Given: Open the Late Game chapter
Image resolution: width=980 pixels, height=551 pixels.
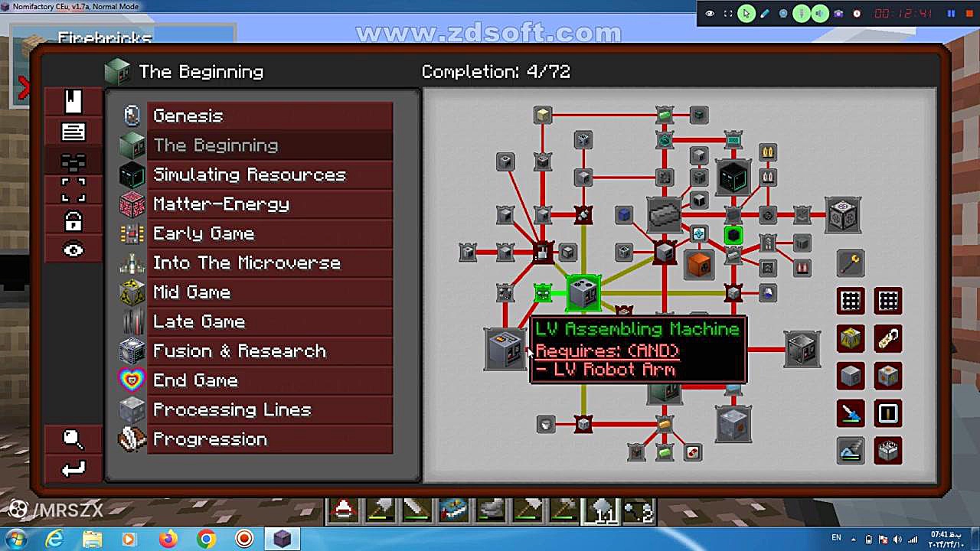Looking at the screenshot, I should pos(269,321).
